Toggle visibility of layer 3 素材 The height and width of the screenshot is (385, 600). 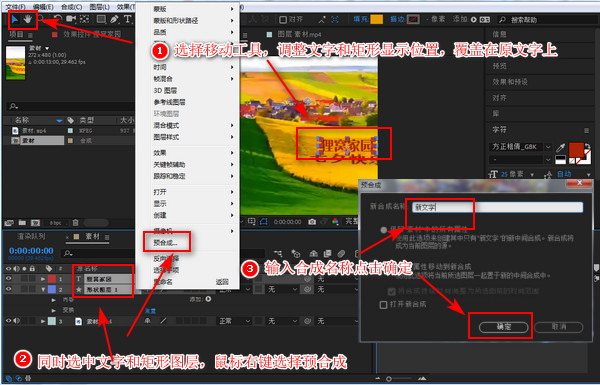pyautogui.click(x=8, y=321)
